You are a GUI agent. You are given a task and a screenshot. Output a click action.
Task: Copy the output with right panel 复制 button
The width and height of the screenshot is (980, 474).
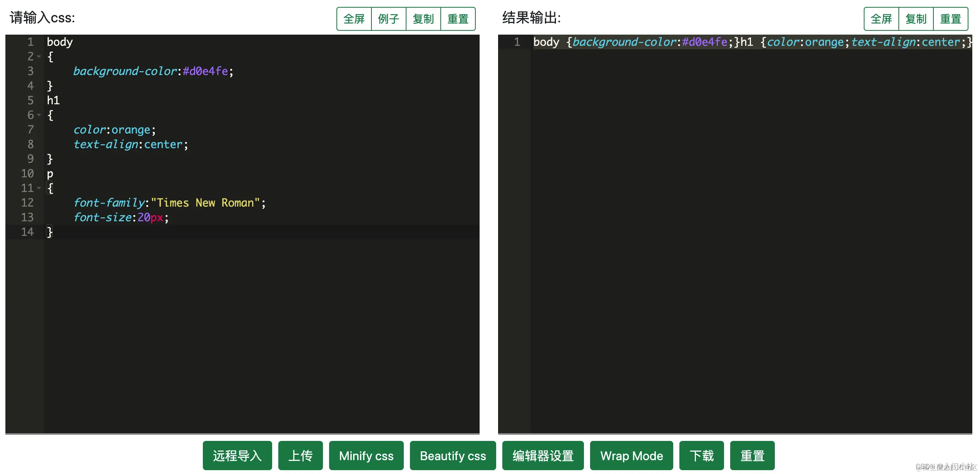pos(916,18)
